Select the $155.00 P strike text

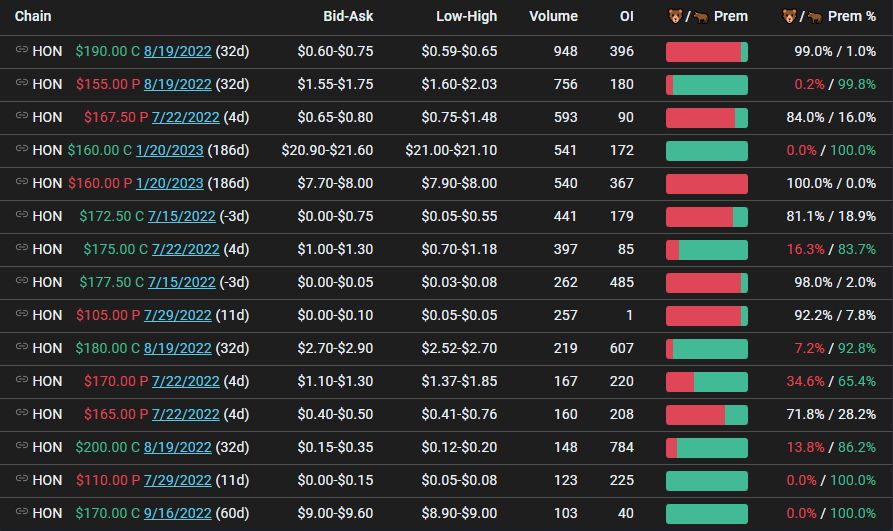108,84
